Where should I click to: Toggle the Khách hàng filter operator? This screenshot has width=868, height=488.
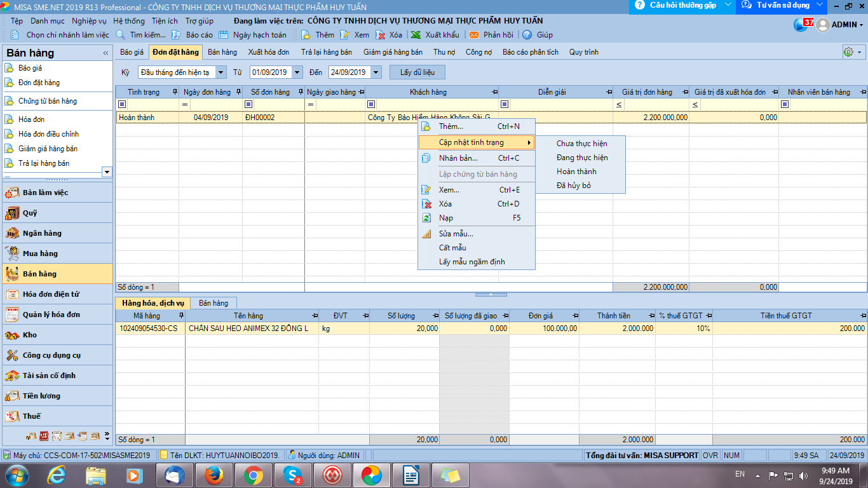tap(371, 104)
